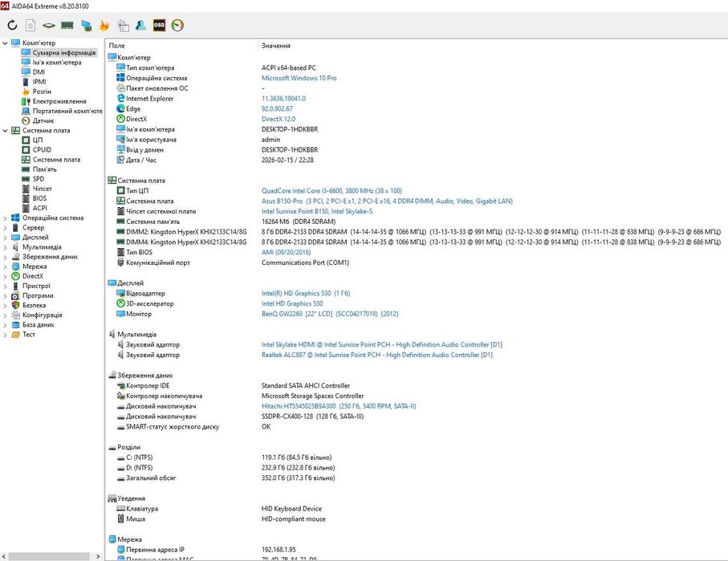Expand the База даних tree node
This screenshot has width=728, height=561.
click(x=5, y=324)
